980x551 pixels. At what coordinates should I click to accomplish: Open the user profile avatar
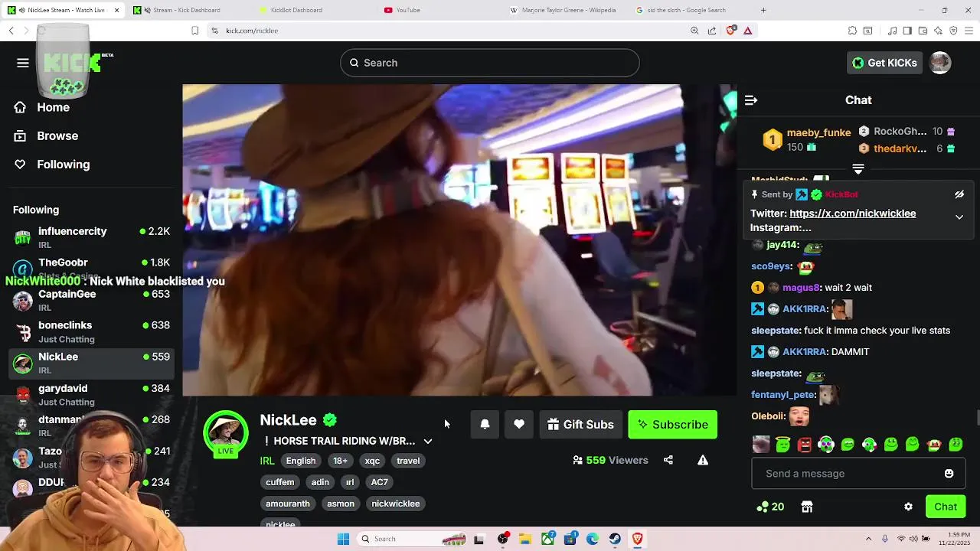(x=940, y=63)
